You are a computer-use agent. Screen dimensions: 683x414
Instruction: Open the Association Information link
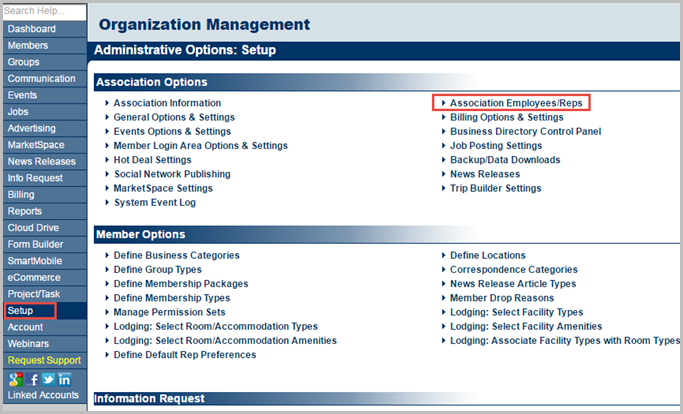(x=167, y=103)
